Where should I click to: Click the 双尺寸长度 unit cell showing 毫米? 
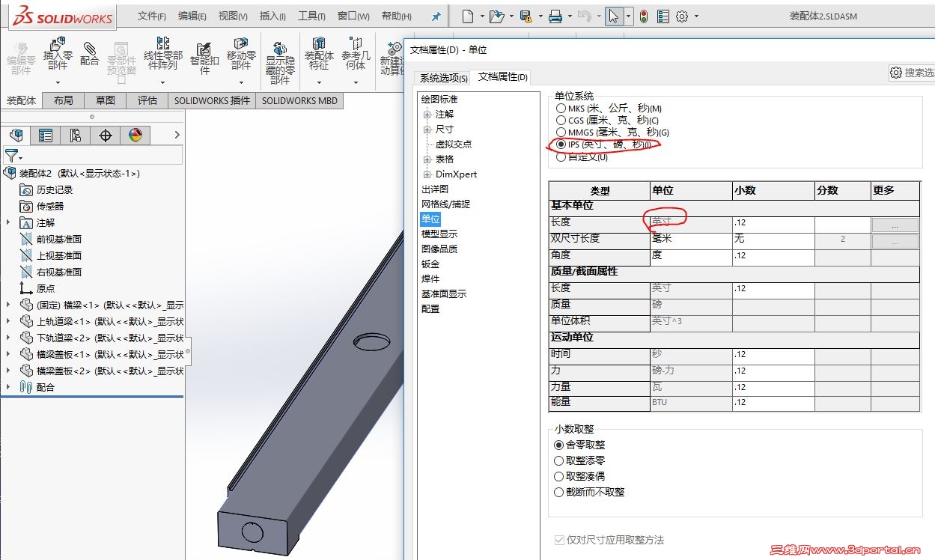click(692, 240)
